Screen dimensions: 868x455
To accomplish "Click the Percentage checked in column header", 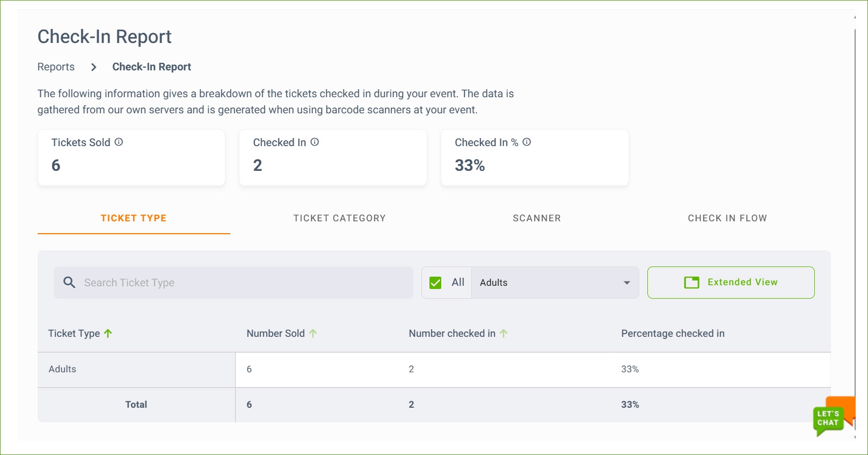I will point(673,334).
